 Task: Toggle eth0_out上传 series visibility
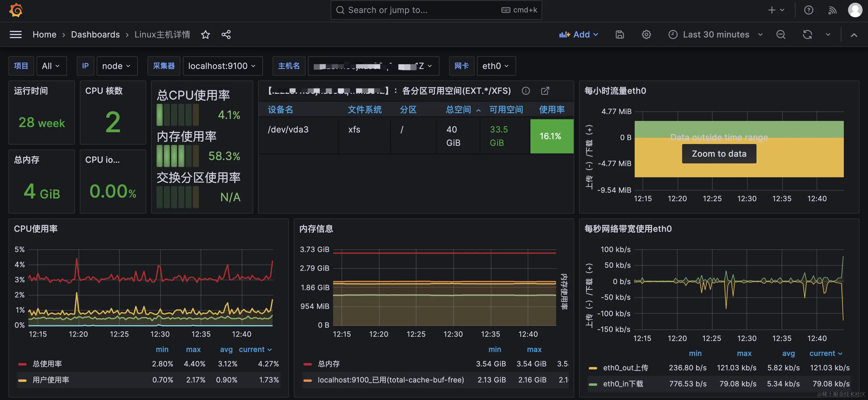[x=625, y=368]
